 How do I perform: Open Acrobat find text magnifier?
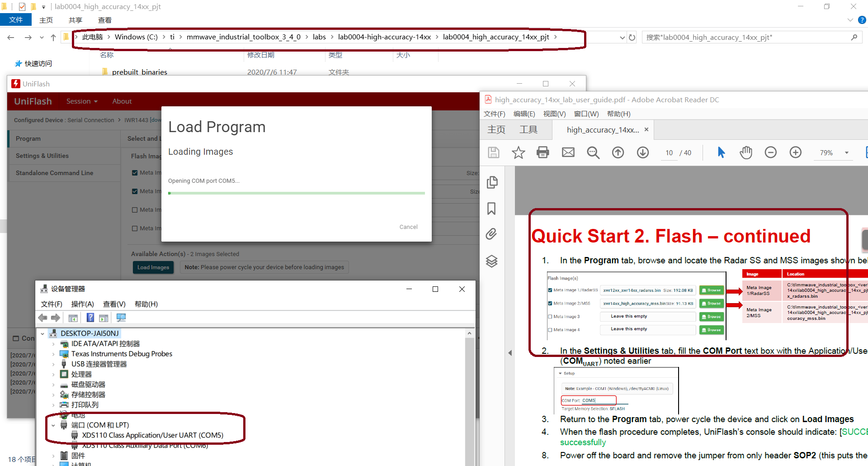pos(593,152)
